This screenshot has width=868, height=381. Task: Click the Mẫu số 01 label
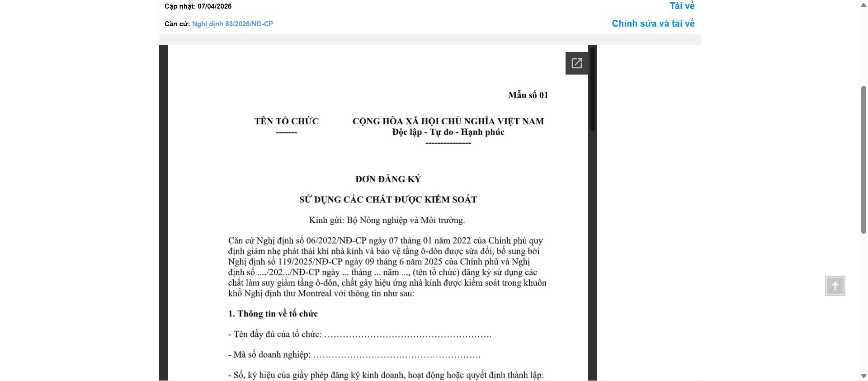[528, 95]
